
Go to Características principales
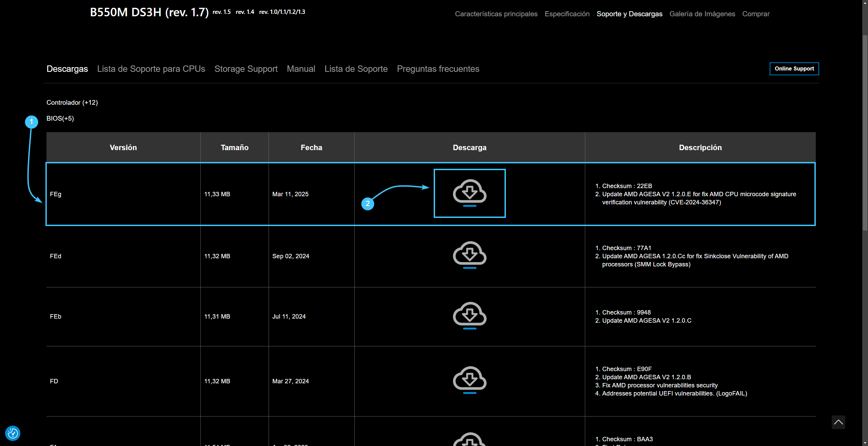[x=496, y=14]
